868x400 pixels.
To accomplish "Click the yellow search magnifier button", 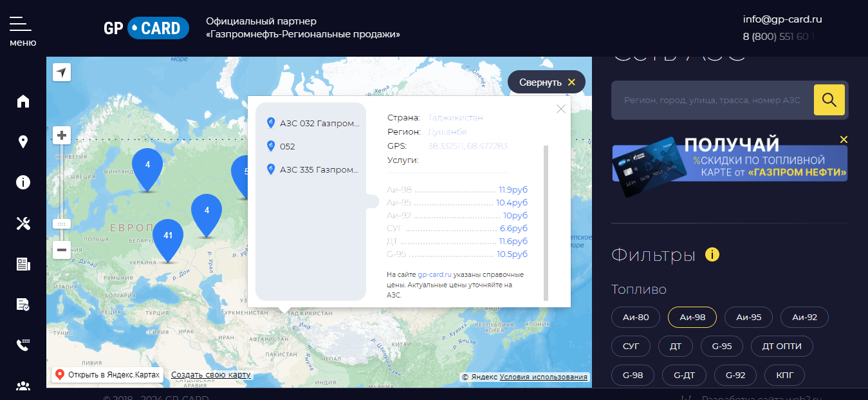I will pyautogui.click(x=829, y=100).
